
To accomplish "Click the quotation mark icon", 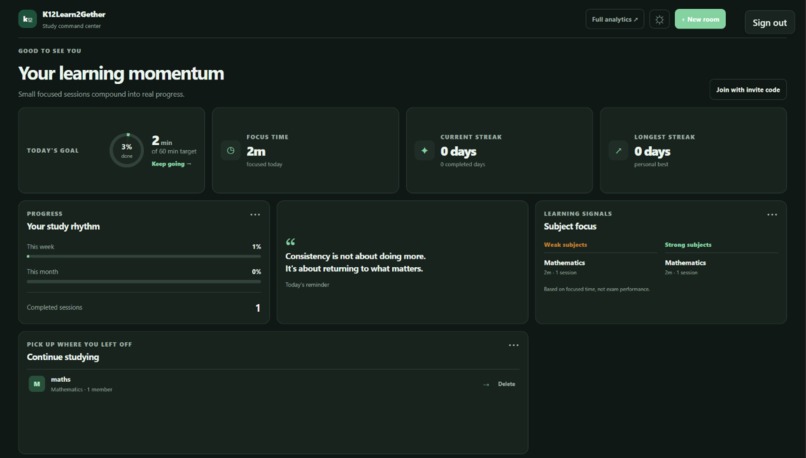I will (x=290, y=242).
